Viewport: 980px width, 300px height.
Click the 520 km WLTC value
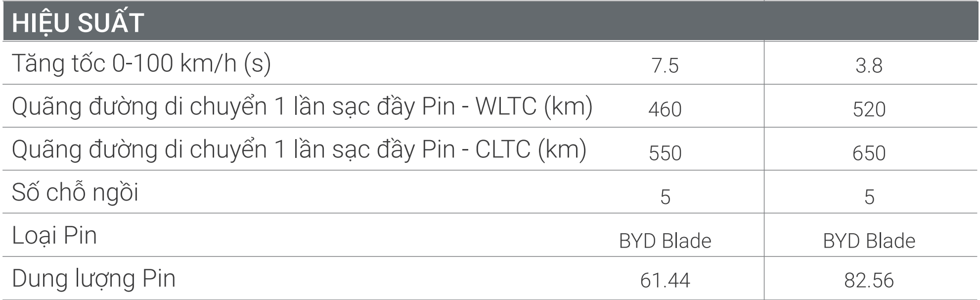[x=869, y=109]
